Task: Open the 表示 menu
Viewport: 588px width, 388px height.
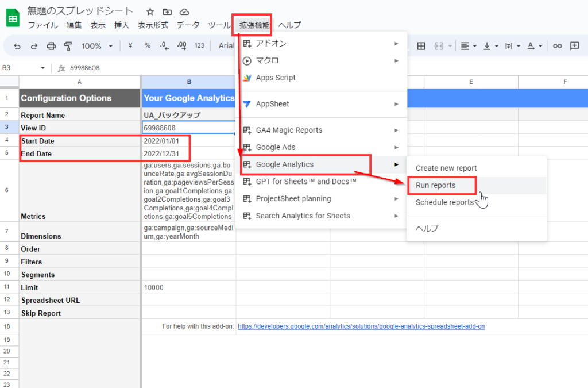Action: click(x=98, y=25)
